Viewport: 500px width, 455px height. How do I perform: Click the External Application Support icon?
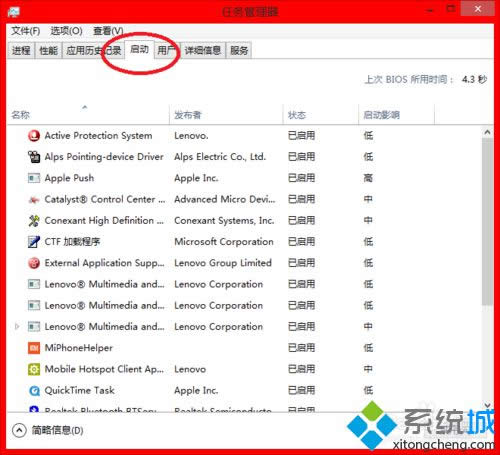point(34,263)
